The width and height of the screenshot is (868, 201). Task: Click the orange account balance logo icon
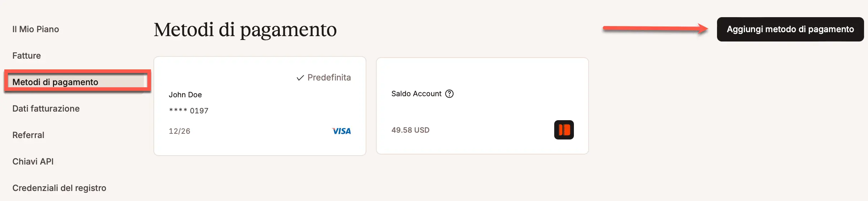(x=564, y=130)
